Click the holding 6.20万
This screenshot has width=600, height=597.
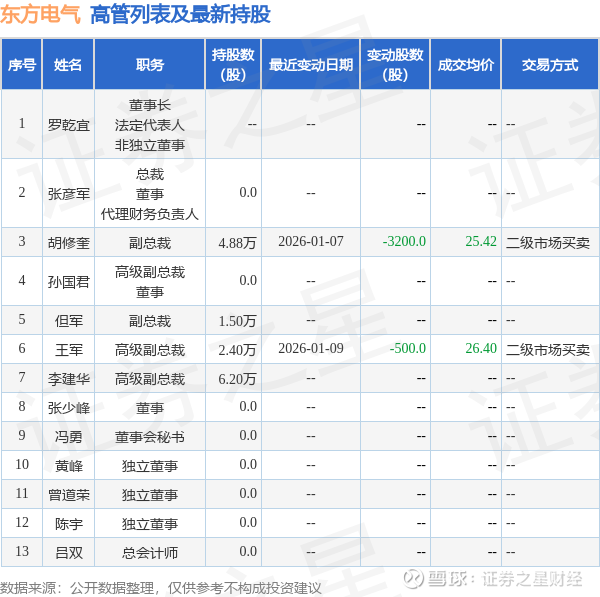point(237,379)
